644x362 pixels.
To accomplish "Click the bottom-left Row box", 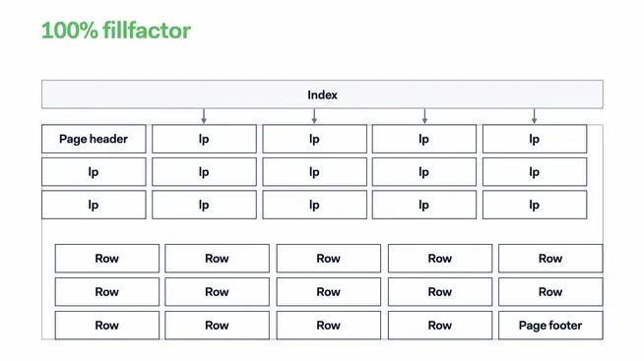I will (x=107, y=325).
